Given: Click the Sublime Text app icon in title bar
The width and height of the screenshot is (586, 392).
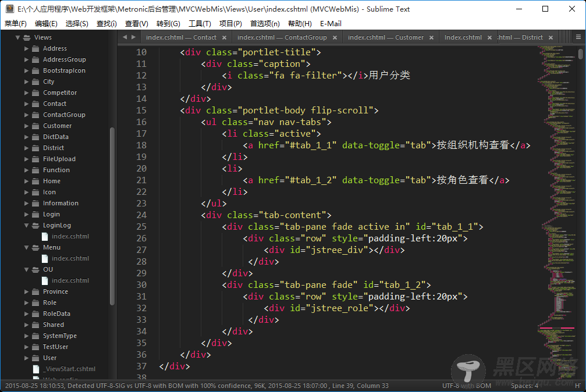Looking at the screenshot, I should coord(10,9).
